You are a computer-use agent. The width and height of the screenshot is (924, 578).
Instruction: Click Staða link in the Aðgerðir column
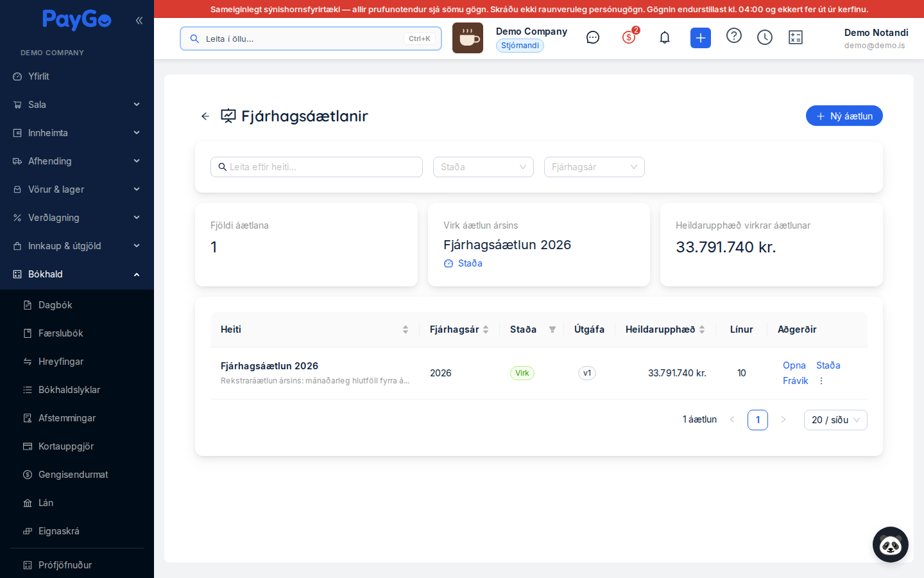[x=828, y=365]
